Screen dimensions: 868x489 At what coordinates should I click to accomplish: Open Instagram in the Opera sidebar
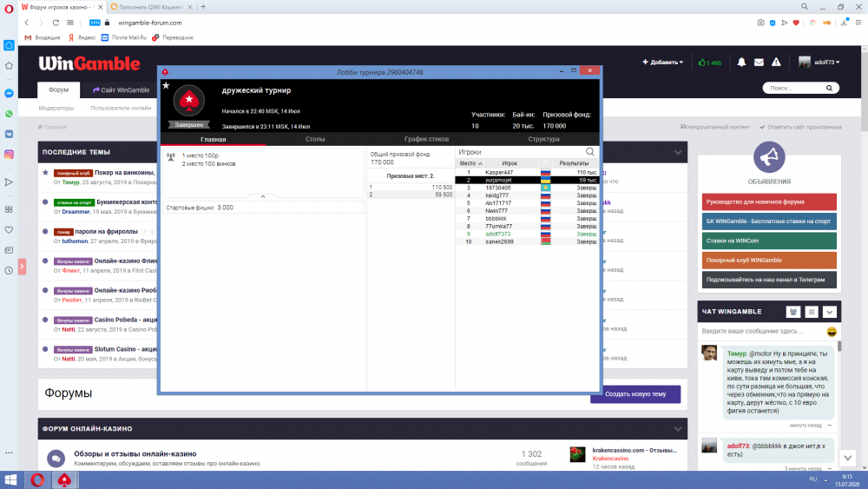pyautogui.click(x=9, y=155)
